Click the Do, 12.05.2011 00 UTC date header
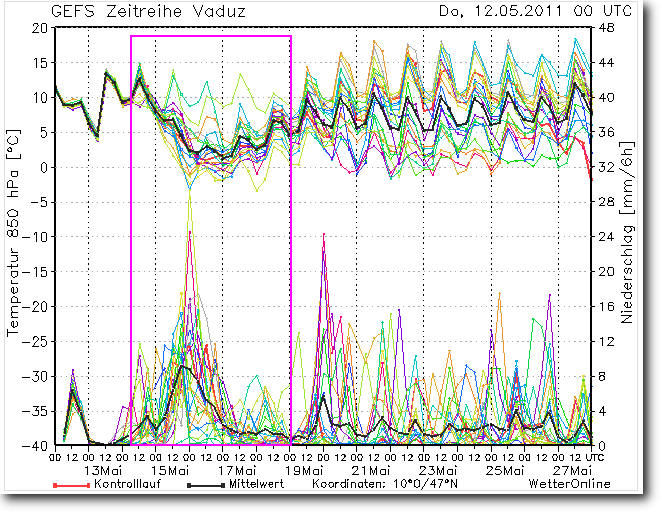This screenshot has height=512, width=662. (522, 12)
